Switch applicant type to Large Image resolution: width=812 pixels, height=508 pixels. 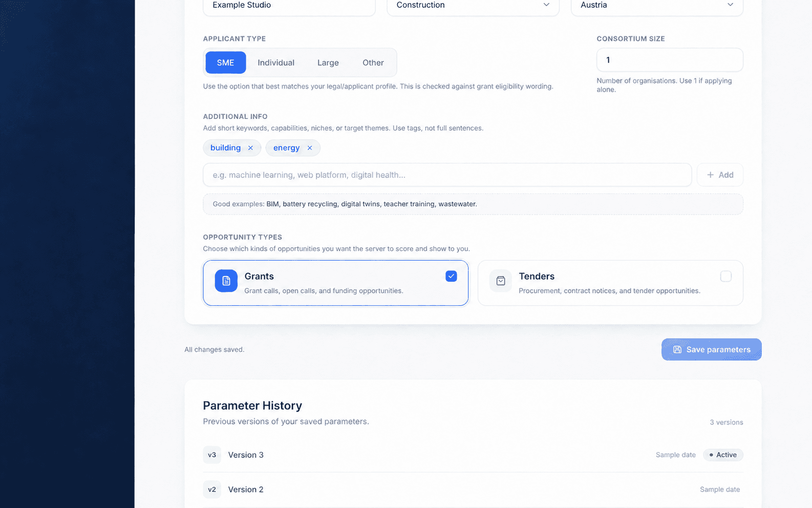[328, 62]
